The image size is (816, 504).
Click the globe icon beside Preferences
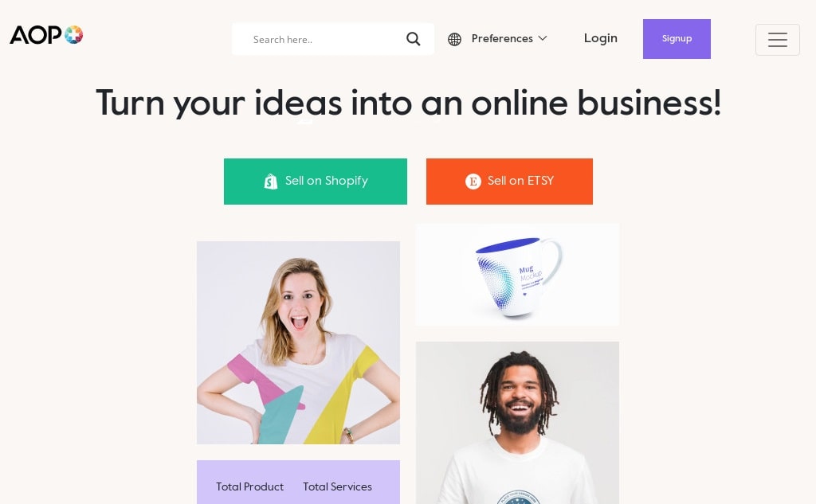(454, 39)
